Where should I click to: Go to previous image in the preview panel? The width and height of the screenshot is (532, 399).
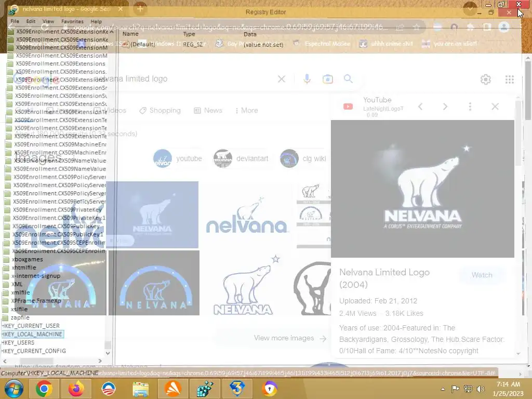click(420, 107)
